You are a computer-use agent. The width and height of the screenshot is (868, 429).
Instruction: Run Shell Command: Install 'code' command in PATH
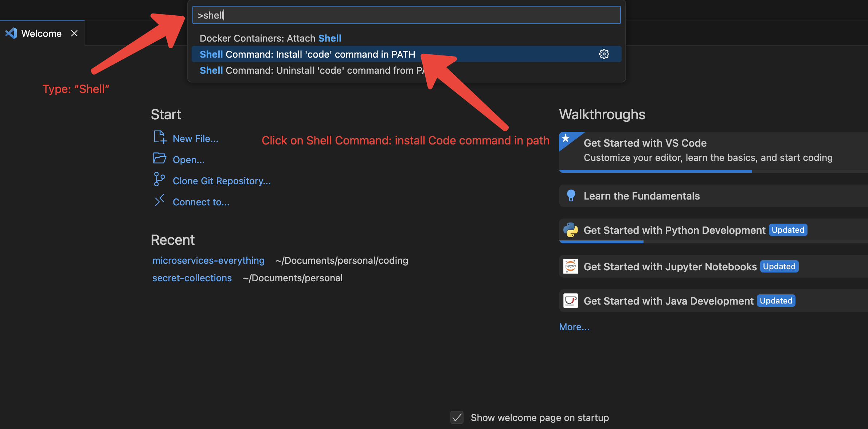[406, 54]
